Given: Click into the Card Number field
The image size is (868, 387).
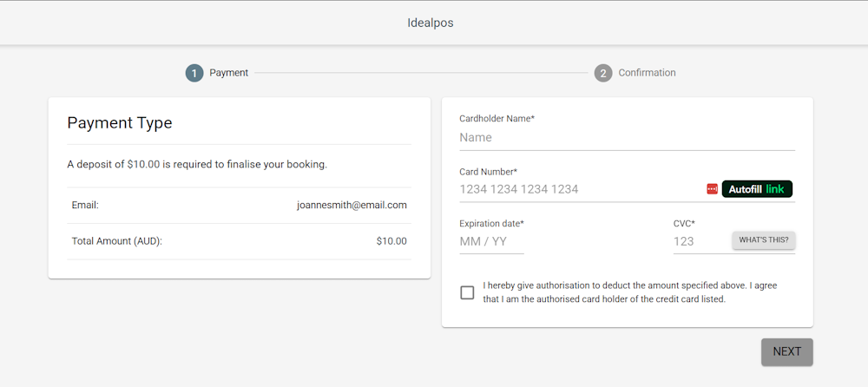Looking at the screenshot, I should pyautogui.click(x=577, y=189).
